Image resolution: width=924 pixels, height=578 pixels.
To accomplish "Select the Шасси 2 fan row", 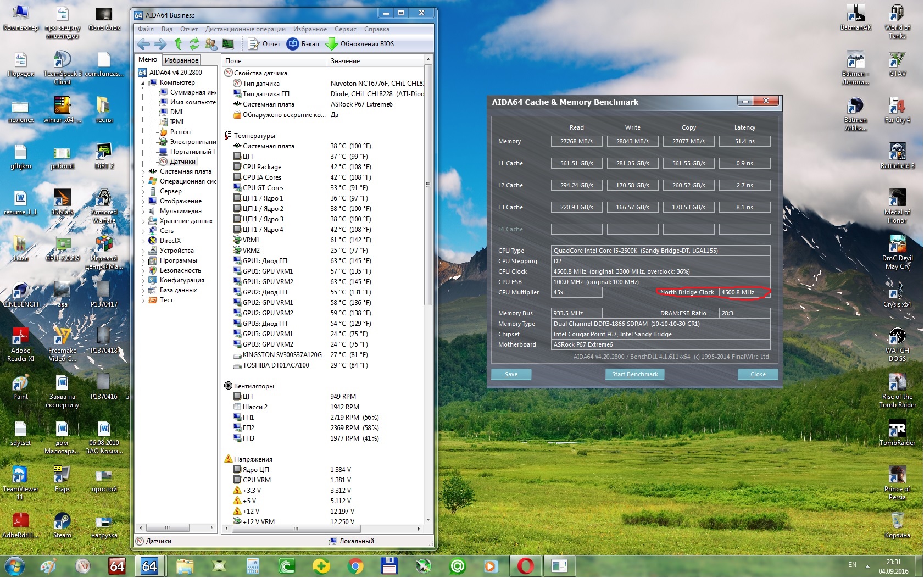I will point(322,407).
